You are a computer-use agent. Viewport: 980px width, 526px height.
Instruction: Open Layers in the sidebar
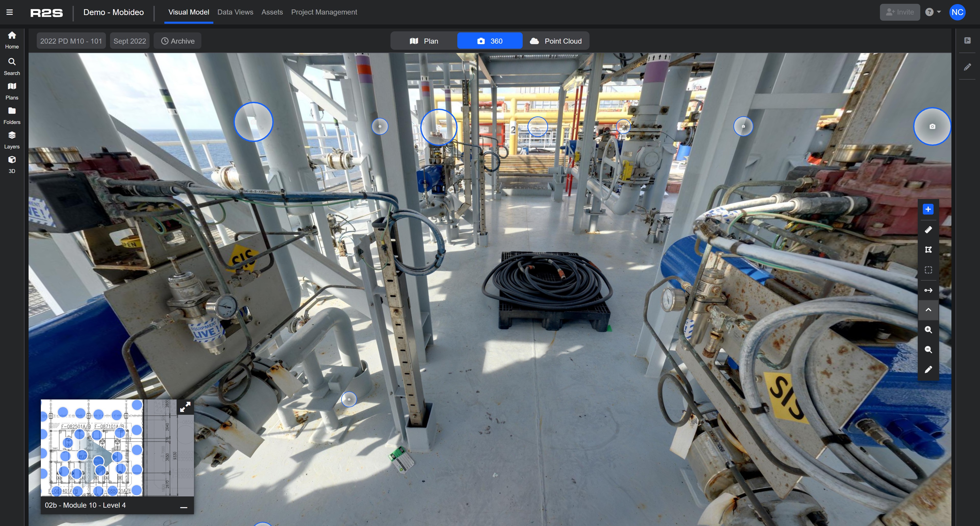[12, 140]
